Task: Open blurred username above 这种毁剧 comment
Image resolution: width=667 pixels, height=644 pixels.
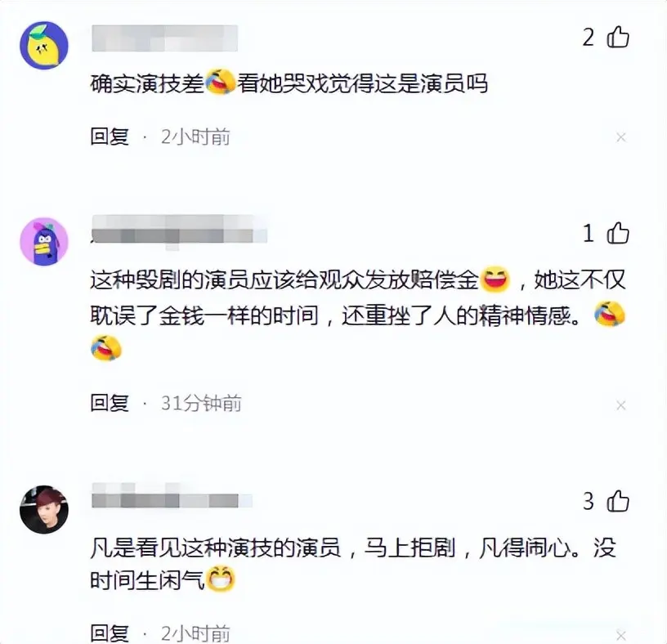Action: point(179,231)
